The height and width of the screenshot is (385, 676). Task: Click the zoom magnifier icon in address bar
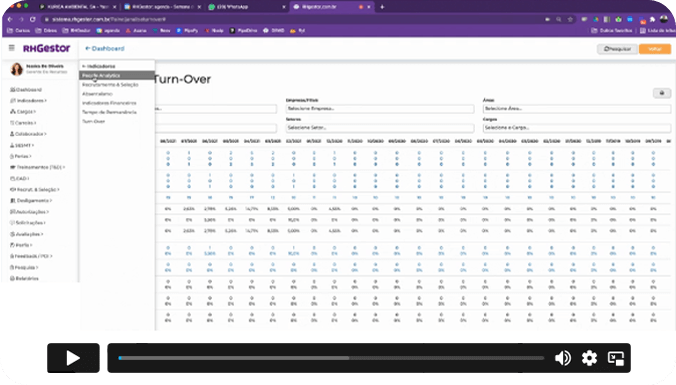click(559, 19)
